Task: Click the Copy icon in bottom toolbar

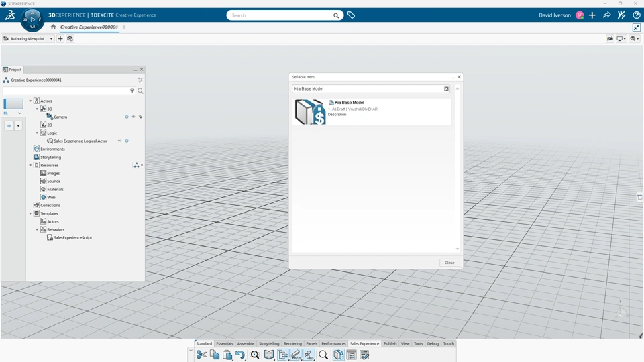Action: pyautogui.click(x=215, y=355)
